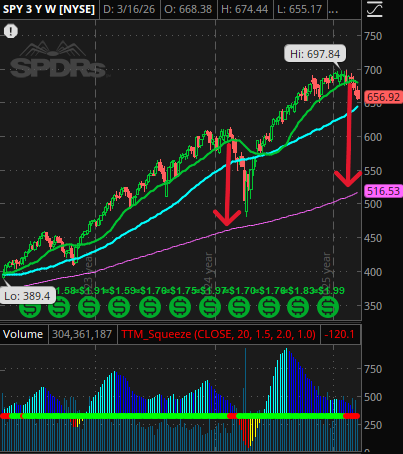The width and height of the screenshot is (403, 454).
Task: Click the $1.76 dividend icon between $1.59 and $1.75
Action: 150,307
